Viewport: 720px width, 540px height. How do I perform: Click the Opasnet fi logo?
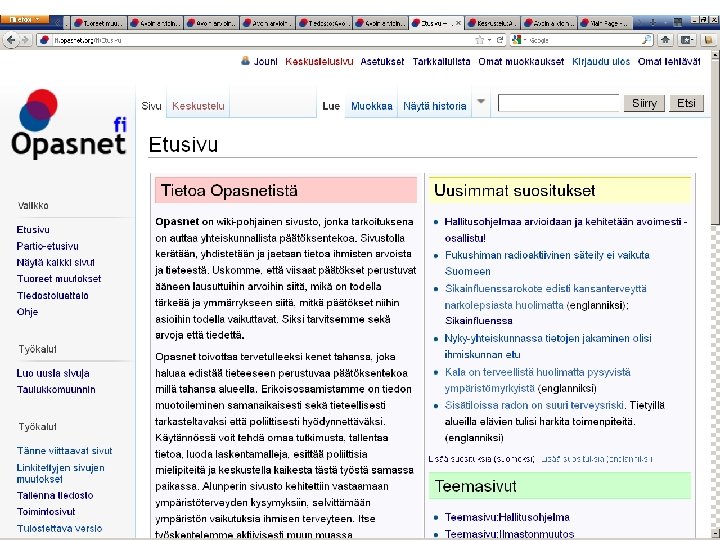tap(68, 123)
